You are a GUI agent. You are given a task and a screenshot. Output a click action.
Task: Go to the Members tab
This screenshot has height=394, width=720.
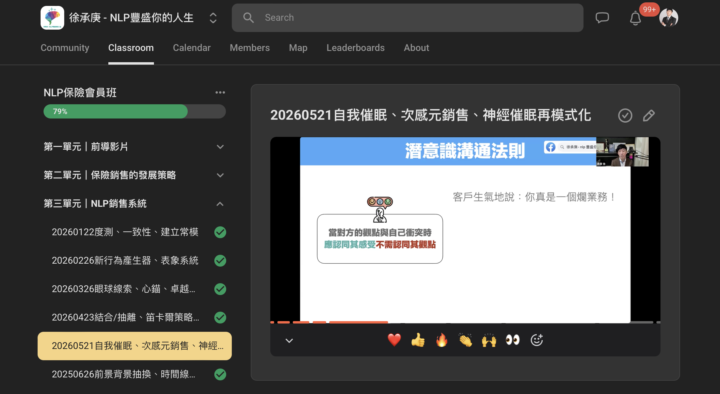(249, 48)
